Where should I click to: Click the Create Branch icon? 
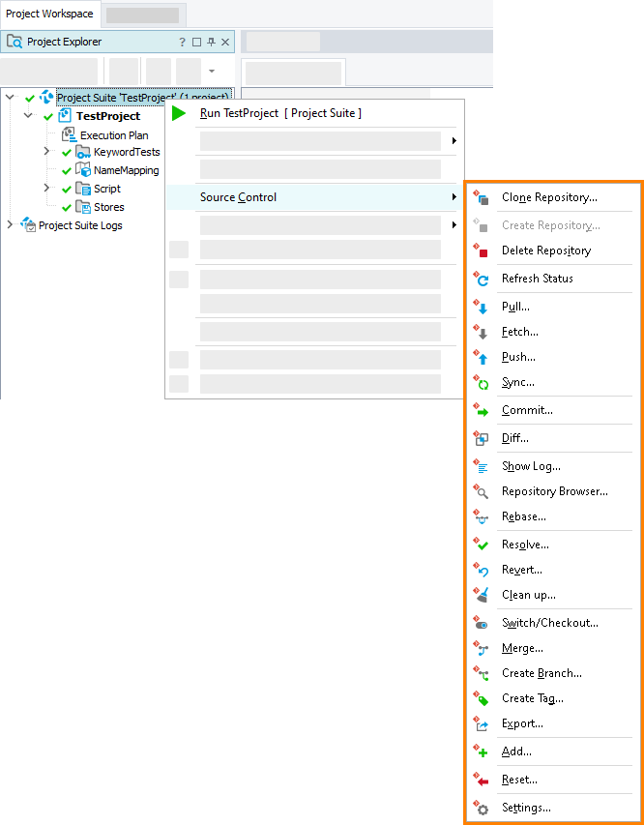[481, 673]
